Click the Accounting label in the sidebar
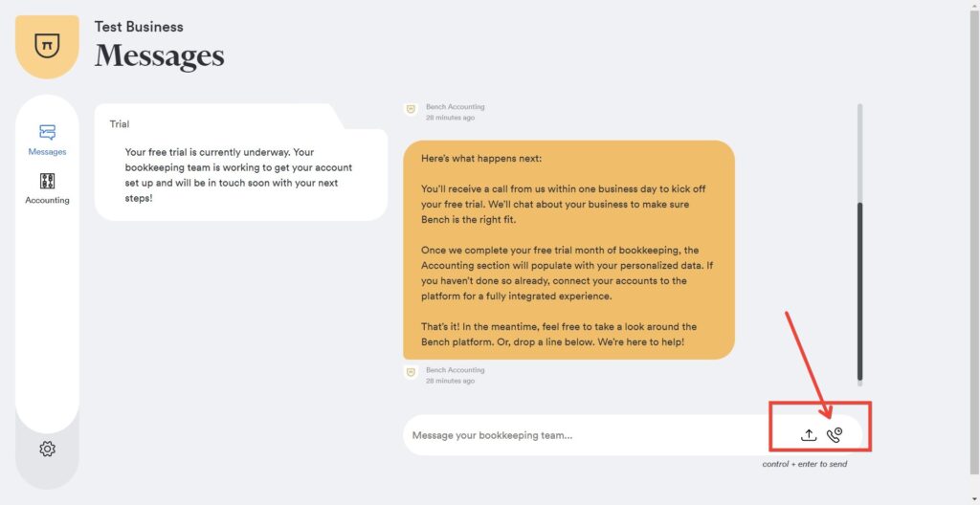980x505 pixels. [47, 201]
